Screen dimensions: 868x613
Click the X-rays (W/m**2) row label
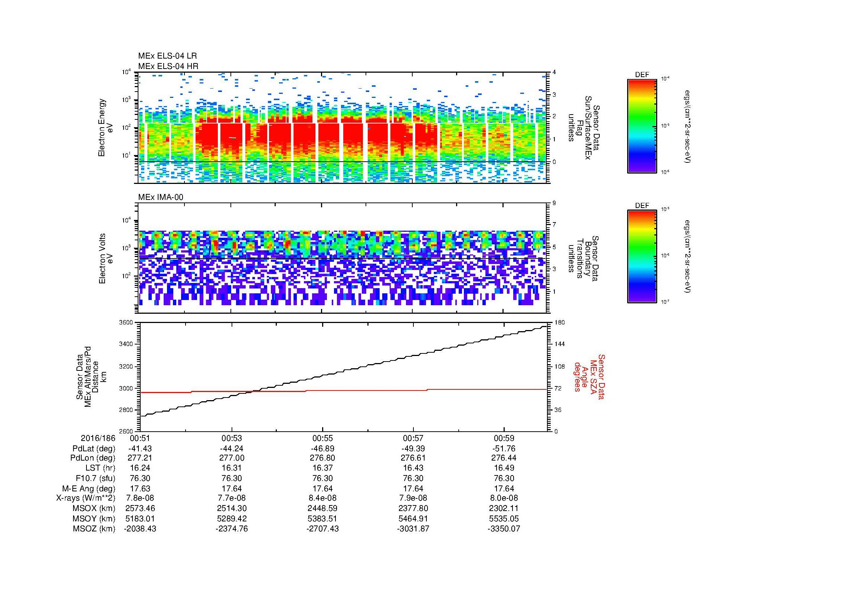point(85,498)
